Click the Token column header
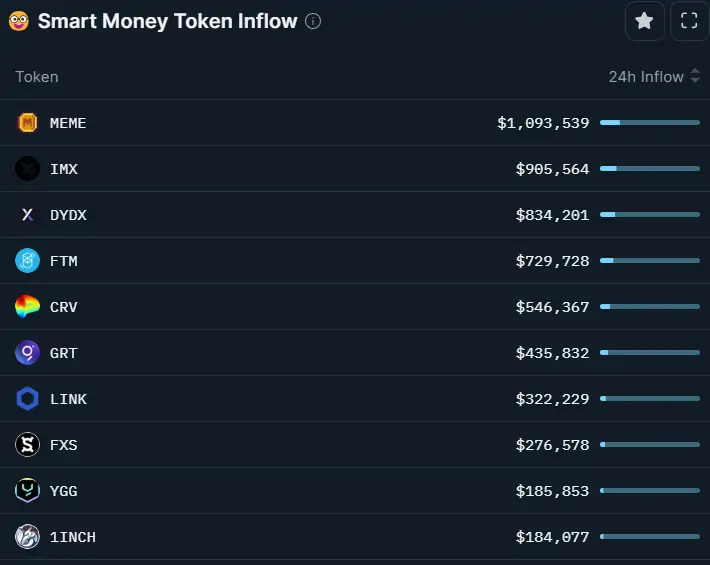The width and height of the screenshot is (710, 565). [x=37, y=77]
